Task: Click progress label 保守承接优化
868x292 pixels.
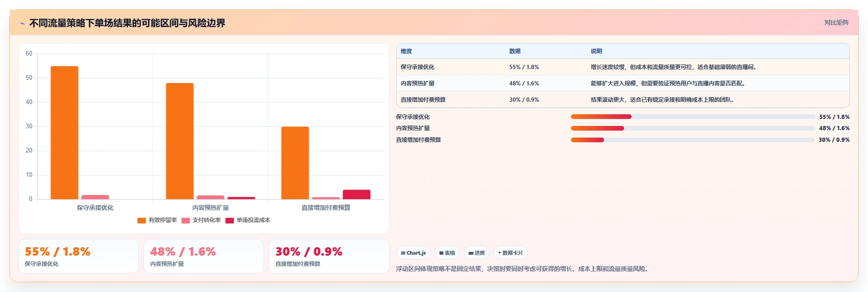Action: point(413,117)
